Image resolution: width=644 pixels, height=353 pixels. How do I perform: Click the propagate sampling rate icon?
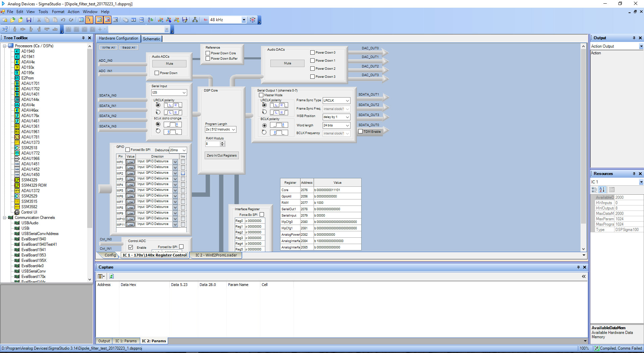coord(253,20)
